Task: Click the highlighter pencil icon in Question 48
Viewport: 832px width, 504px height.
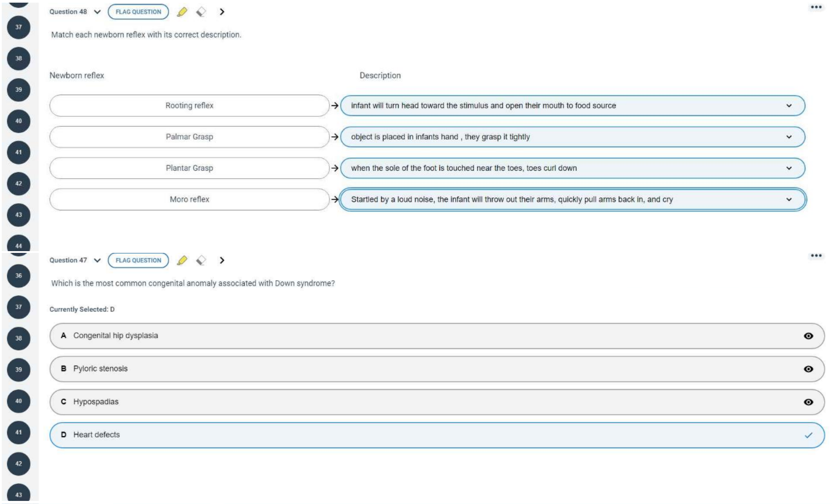Action: [182, 12]
